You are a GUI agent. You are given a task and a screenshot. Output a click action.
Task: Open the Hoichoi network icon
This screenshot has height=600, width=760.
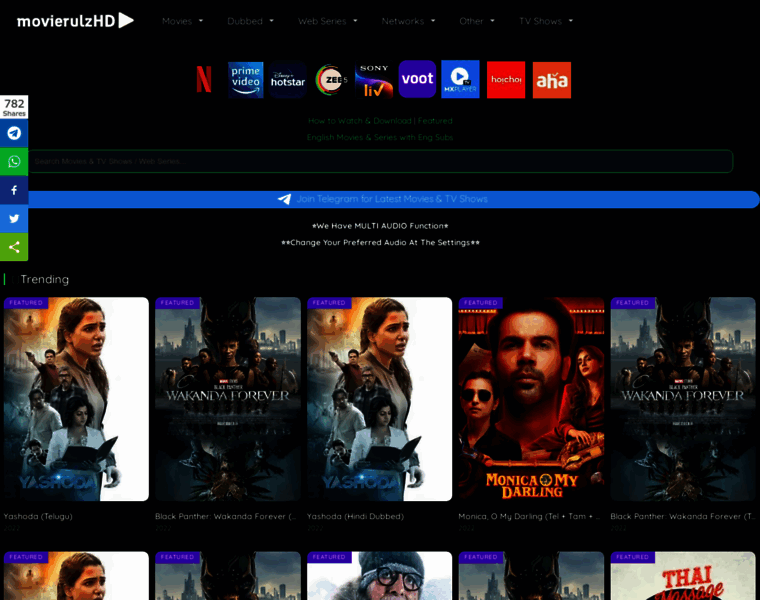pos(506,80)
